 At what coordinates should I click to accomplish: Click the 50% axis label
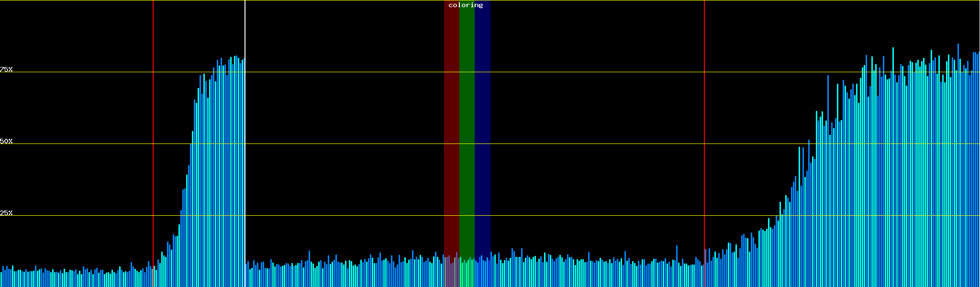(6, 141)
